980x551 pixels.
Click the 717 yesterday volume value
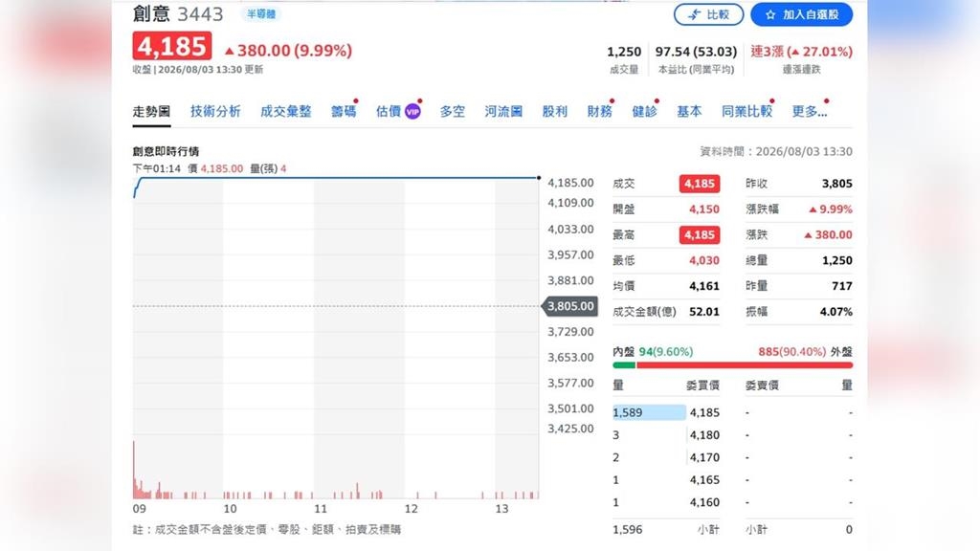842,286
